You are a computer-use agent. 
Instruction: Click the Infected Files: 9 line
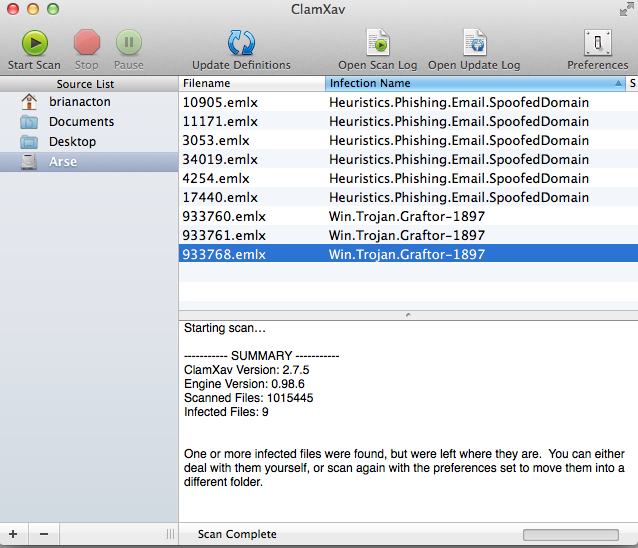(226, 412)
